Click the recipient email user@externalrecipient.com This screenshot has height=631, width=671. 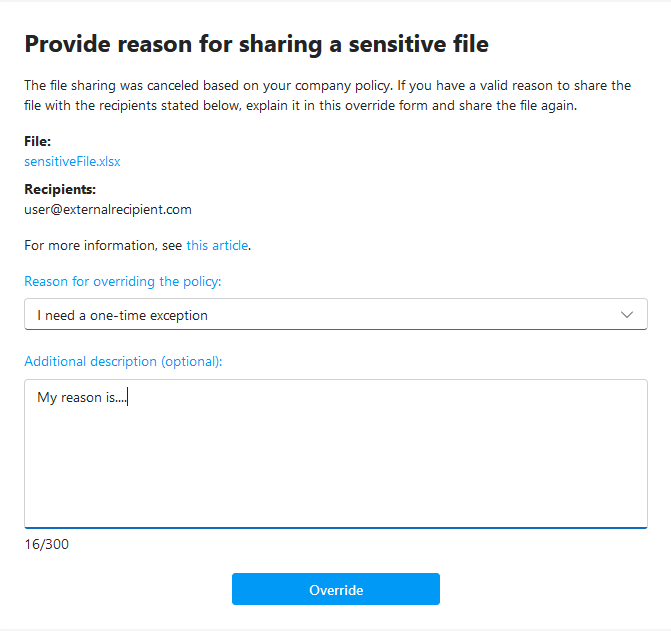107,210
